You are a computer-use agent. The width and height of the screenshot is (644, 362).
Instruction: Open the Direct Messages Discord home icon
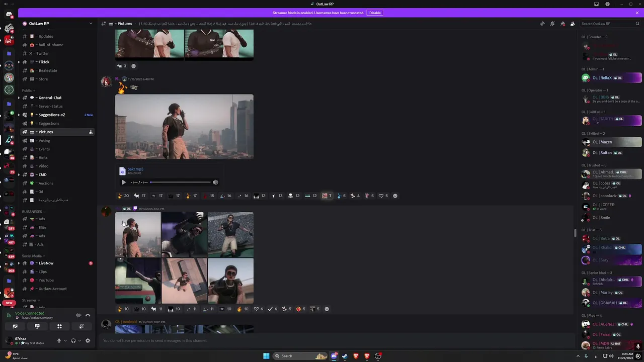(9, 15)
